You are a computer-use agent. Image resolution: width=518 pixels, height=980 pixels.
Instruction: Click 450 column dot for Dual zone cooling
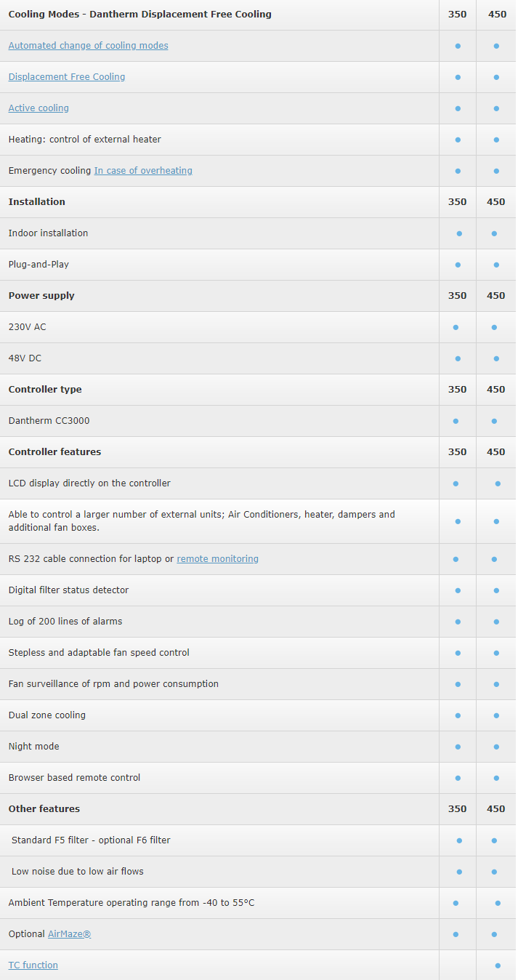tap(496, 715)
